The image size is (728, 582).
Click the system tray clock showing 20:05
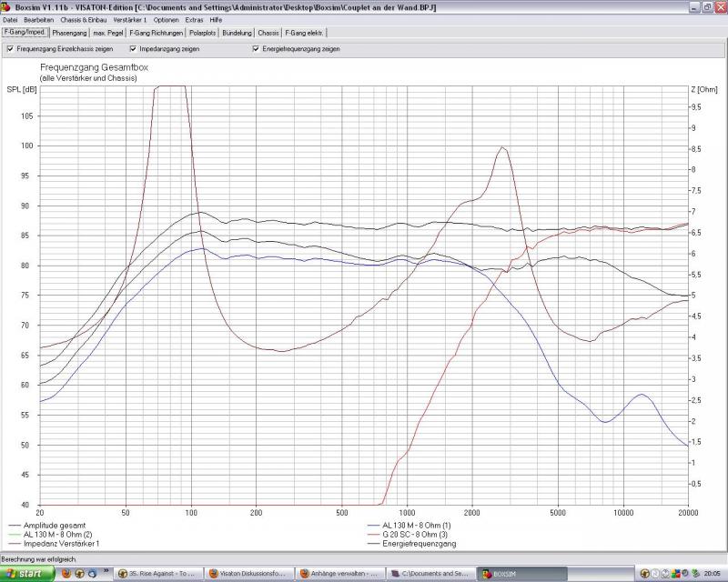click(711, 574)
